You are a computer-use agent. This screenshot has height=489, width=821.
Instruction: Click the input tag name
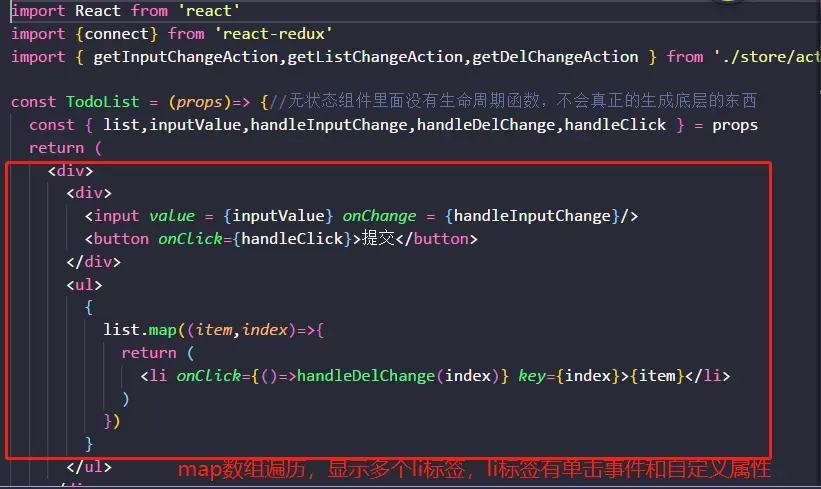116,216
